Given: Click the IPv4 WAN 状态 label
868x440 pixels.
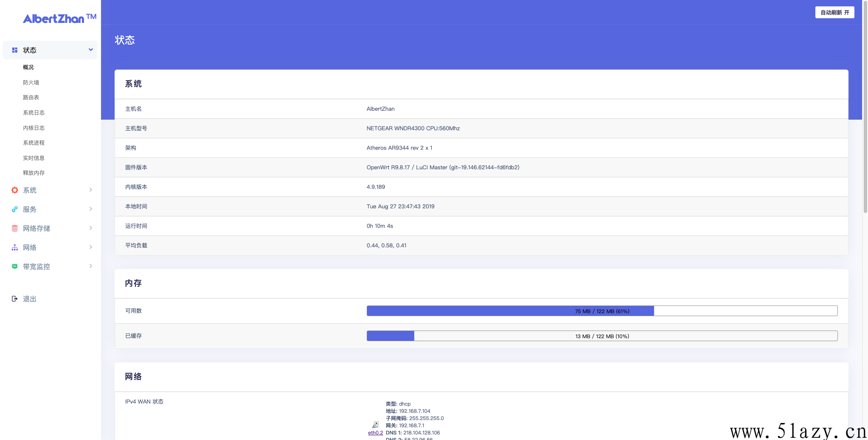Looking at the screenshot, I should (144, 401).
